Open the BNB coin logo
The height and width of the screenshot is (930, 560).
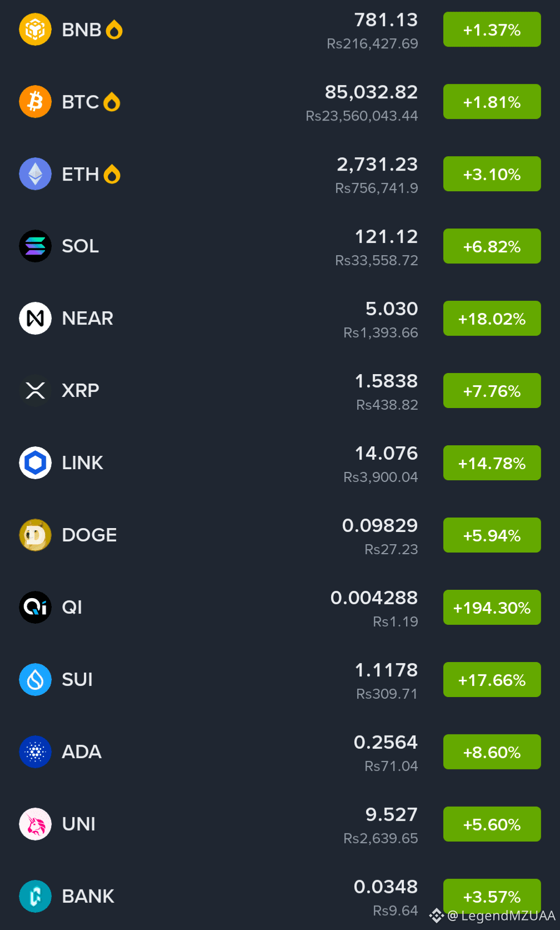pos(35,29)
